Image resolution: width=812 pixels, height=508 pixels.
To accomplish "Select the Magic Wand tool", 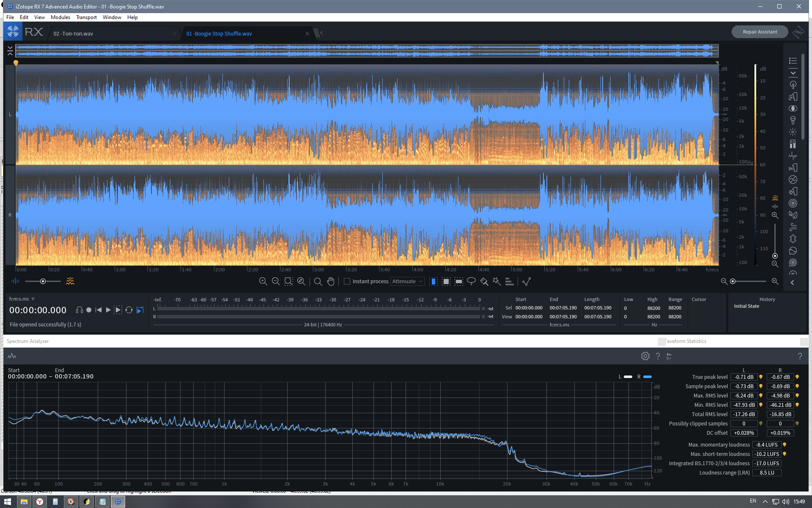I will point(497,281).
